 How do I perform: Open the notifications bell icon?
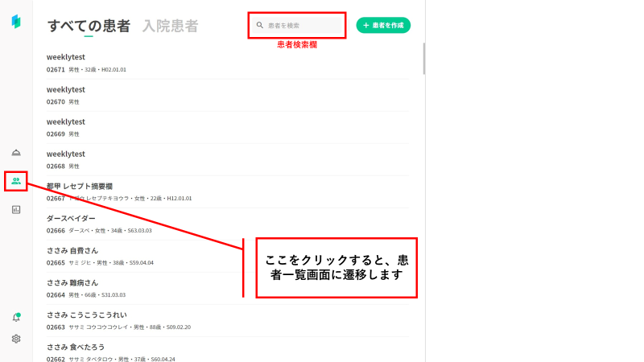pyautogui.click(x=16, y=317)
